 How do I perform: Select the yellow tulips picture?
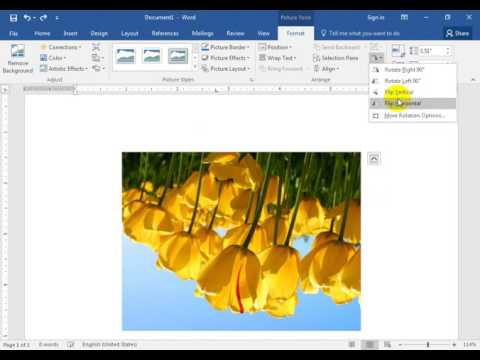(x=241, y=241)
